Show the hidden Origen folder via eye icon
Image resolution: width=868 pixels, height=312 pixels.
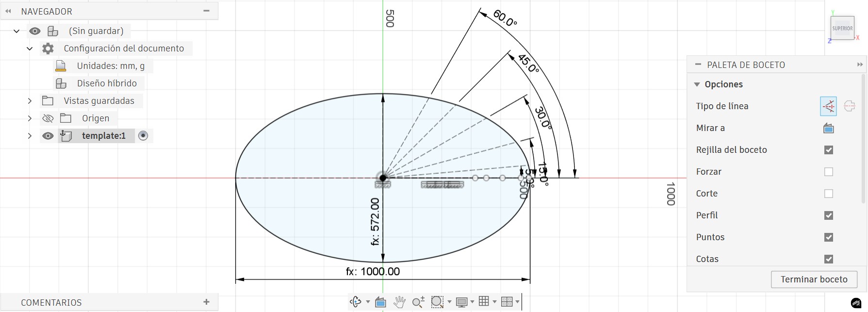48,118
